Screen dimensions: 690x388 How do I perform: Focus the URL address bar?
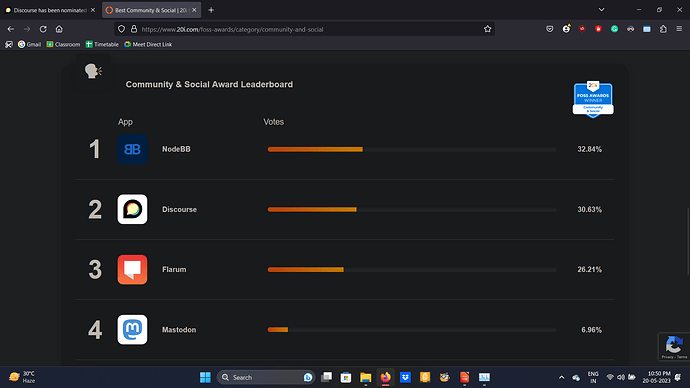pos(304,29)
